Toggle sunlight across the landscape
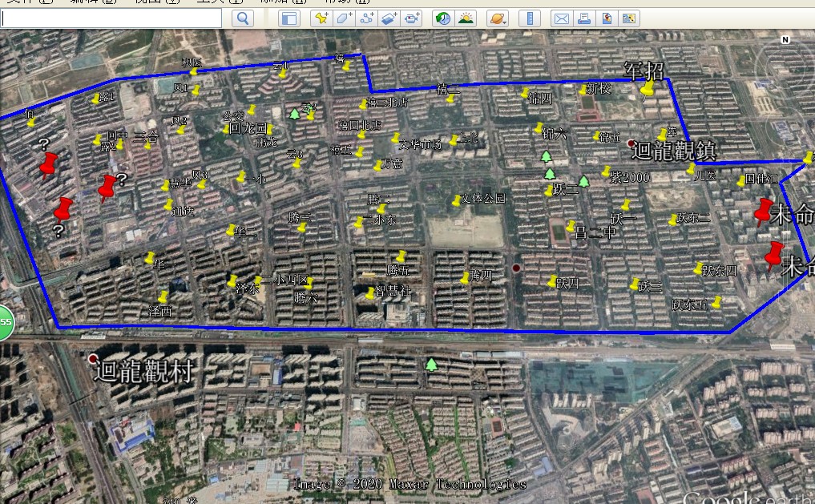The image size is (815, 504). tap(466, 18)
